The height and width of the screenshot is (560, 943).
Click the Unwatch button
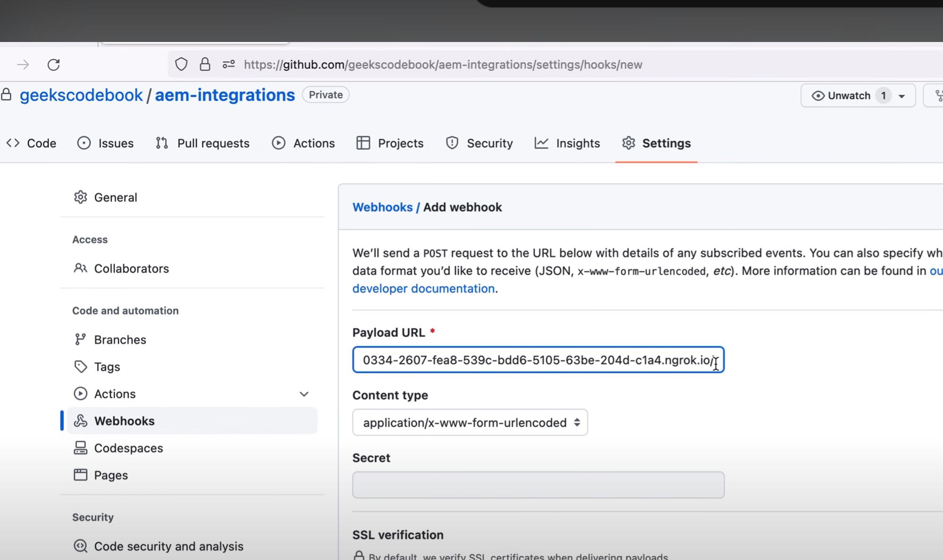(841, 96)
